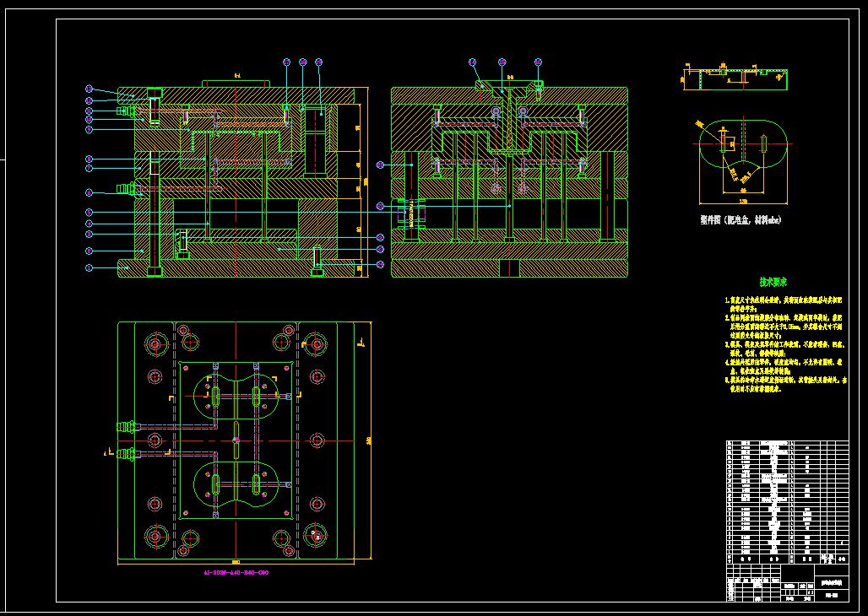Click part balloon number 24
The image size is (868, 616).
[x=380, y=265]
